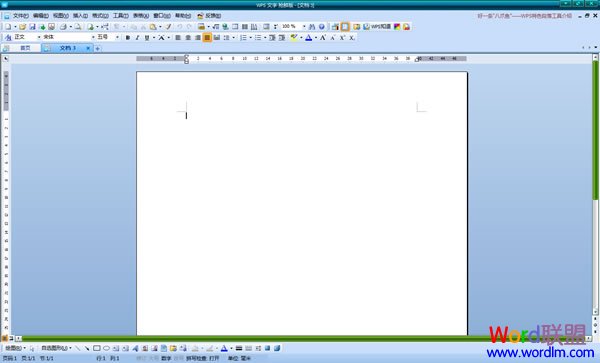Toggle the justified alignment button

(207, 37)
